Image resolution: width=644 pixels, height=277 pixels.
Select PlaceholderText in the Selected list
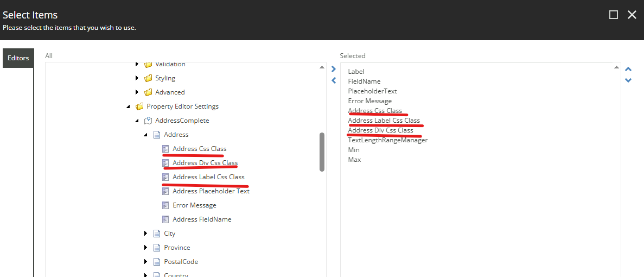373,91
